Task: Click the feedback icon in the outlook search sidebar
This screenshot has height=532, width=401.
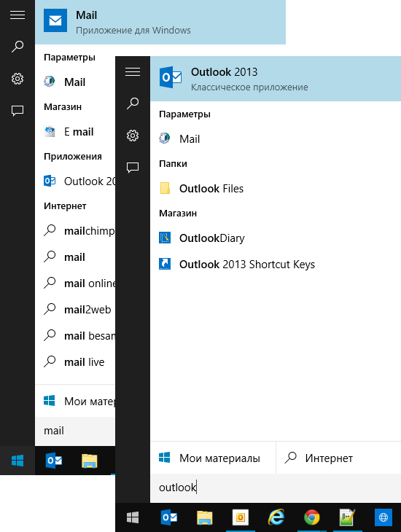Action: point(133,168)
